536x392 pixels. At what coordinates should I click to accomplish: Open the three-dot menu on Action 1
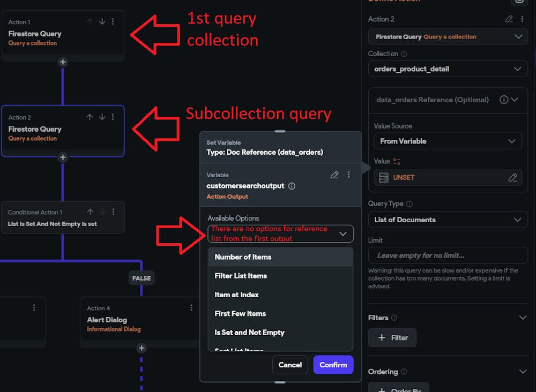tap(113, 22)
